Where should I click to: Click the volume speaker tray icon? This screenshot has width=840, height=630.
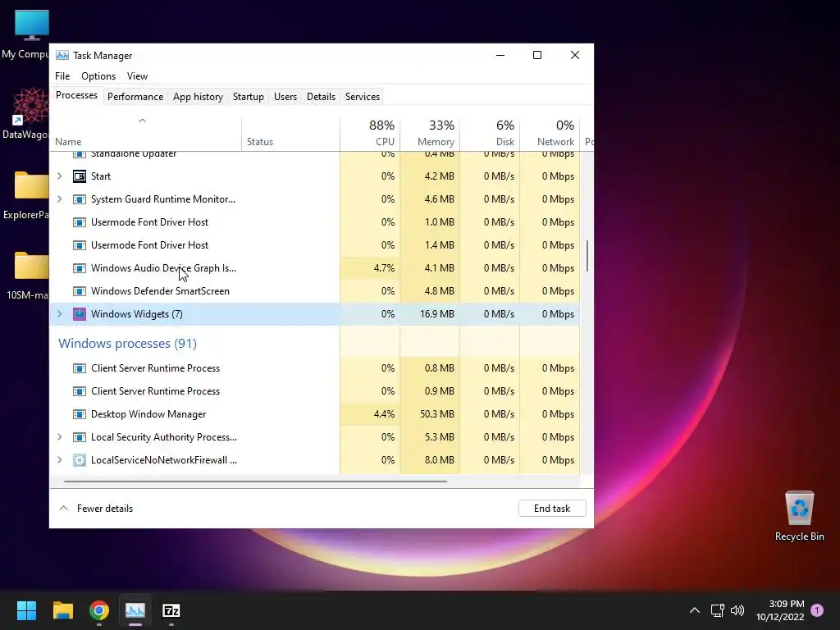point(737,610)
